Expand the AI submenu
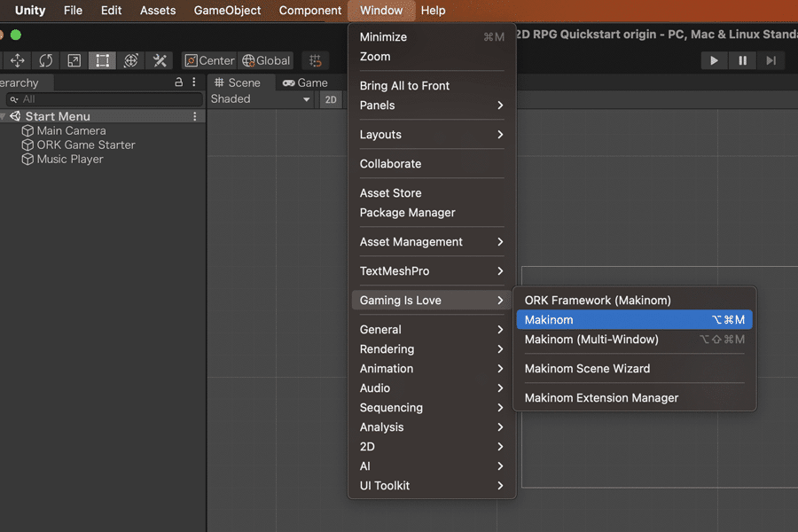798x532 pixels. [x=432, y=466]
